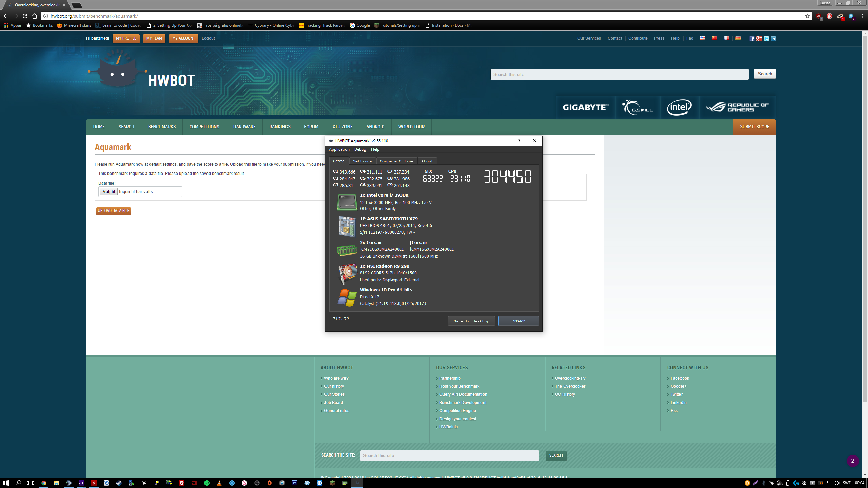Image resolution: width=868 pixels, height=488 pixels.
Task: Open OBS Studio from the taskbar
Action: [x=257, y=483]
